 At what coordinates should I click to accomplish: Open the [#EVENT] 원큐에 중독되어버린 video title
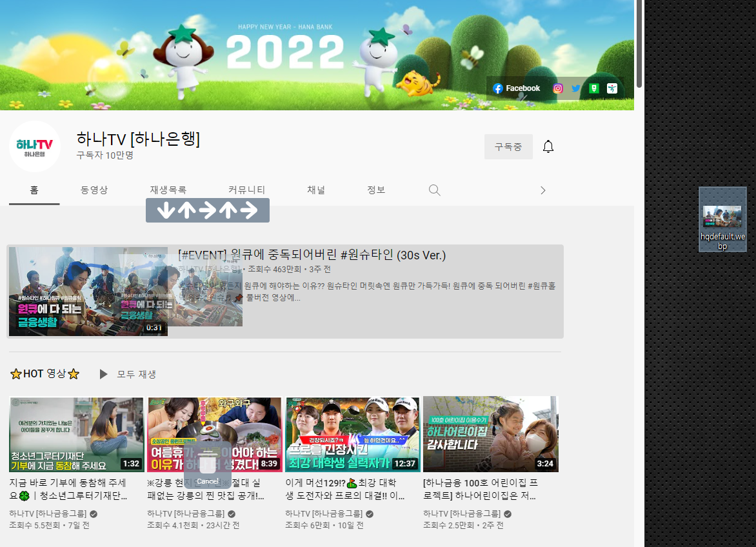click(312, 254)
